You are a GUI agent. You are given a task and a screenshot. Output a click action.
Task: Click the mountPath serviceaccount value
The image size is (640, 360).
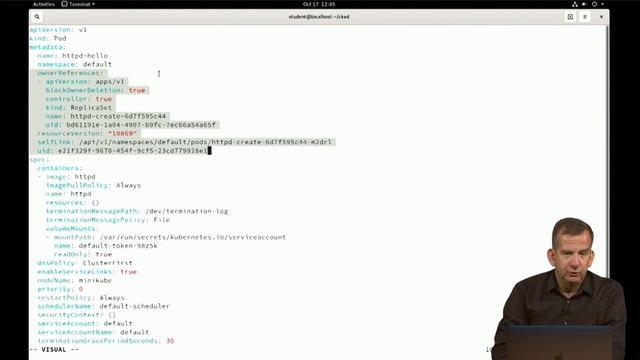pyautogui.click(x=193, y=237)
